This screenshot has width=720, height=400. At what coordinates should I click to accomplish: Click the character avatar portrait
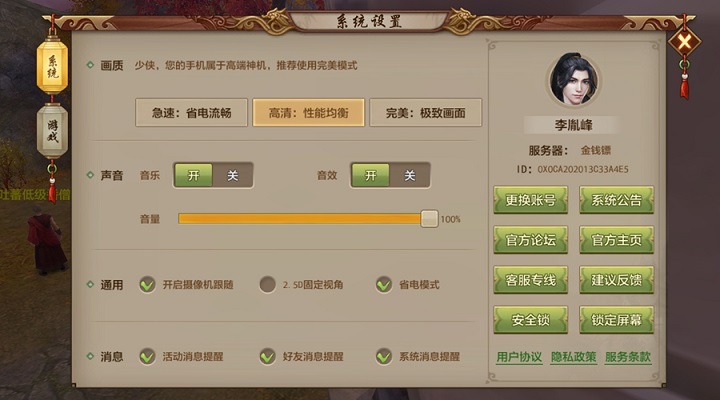click(x=574, y=80)
